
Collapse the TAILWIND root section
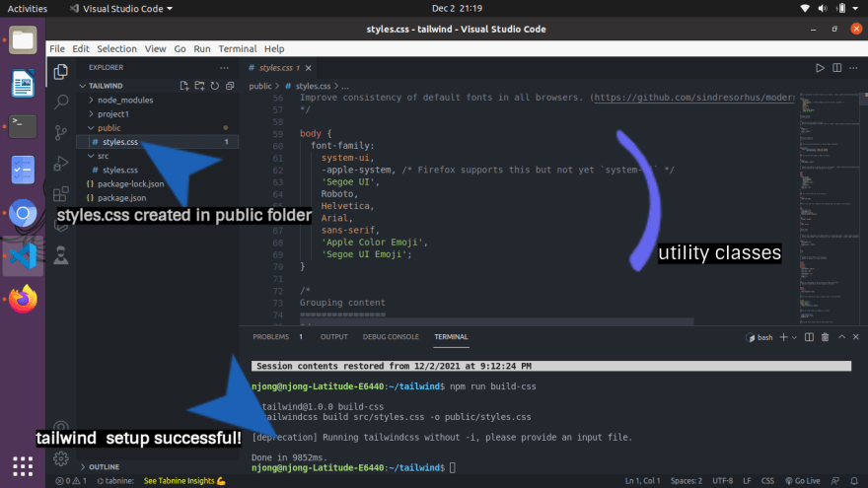coord(106,86)
